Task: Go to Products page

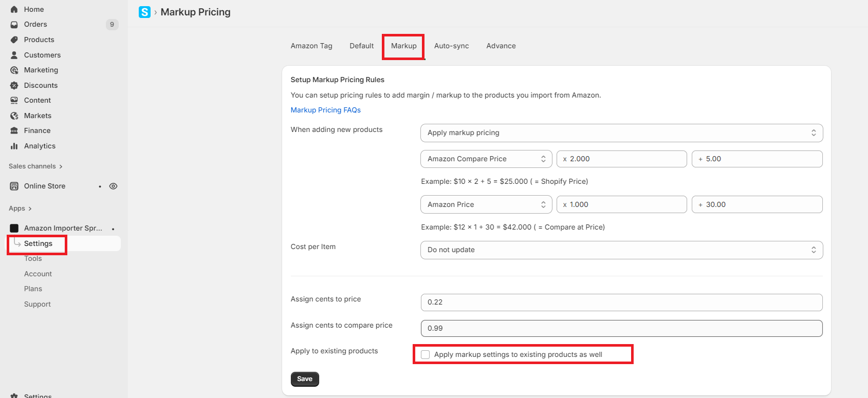Action: [39, 40]
